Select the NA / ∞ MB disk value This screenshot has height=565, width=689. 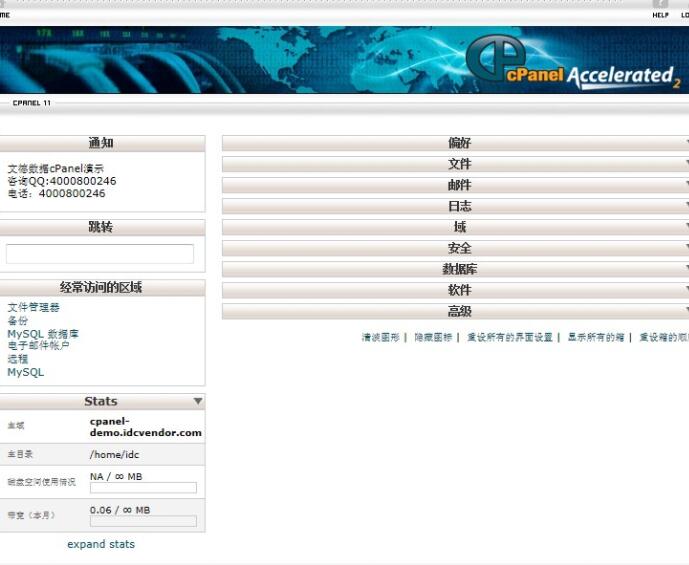pyautogui.click(x=116, y=477)
